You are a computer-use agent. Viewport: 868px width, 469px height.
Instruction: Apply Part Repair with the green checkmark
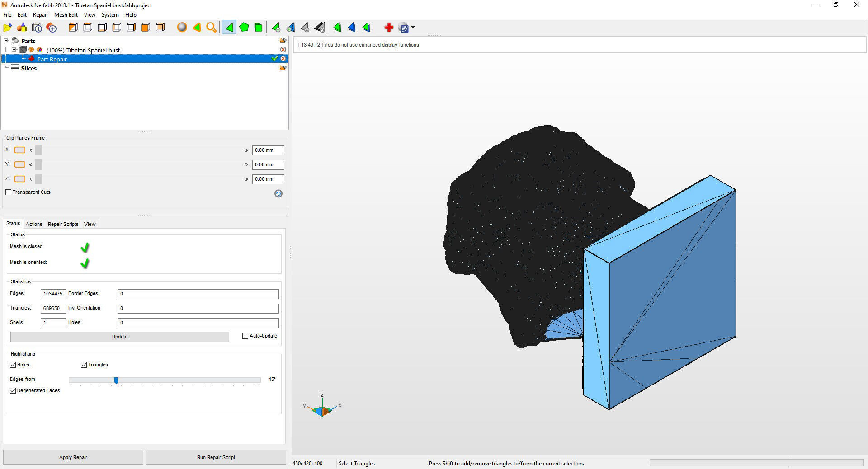coord(274,59)
